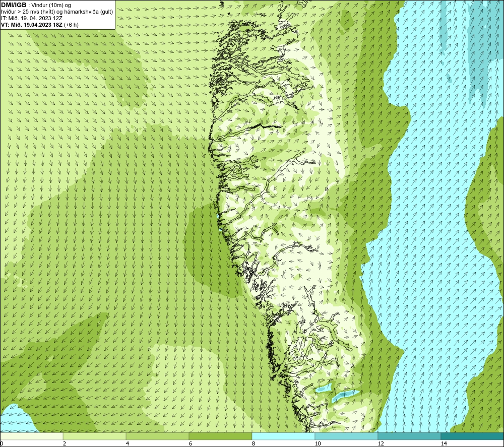Pick the 10–12 m/s turquoise legend color

click(x=347, y=436)
